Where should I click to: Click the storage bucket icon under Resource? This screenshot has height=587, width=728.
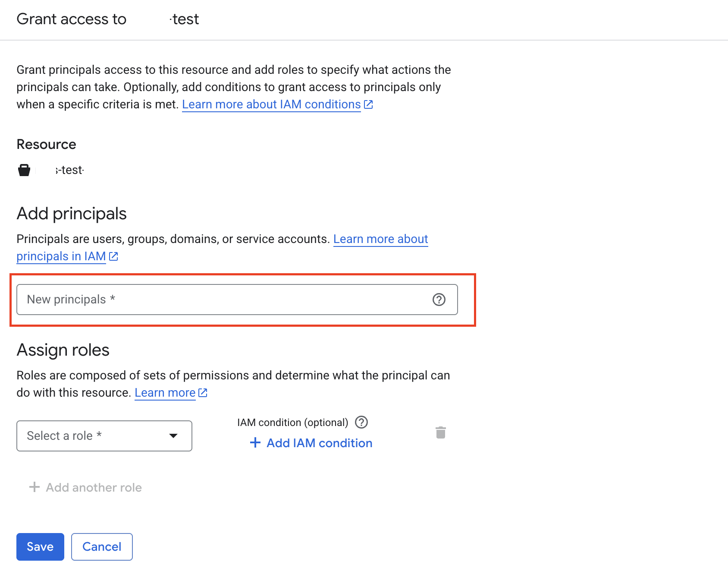(24, 170)
